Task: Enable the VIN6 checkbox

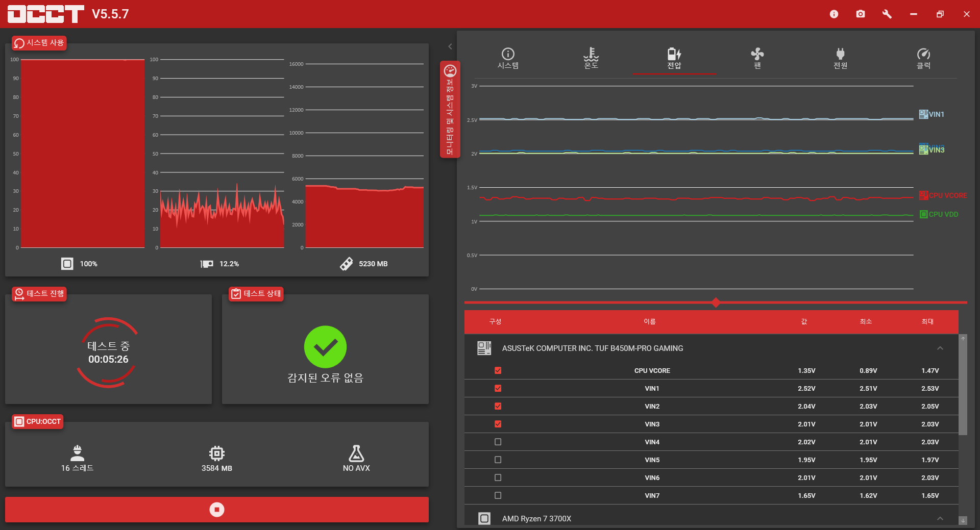Action: 498,478
